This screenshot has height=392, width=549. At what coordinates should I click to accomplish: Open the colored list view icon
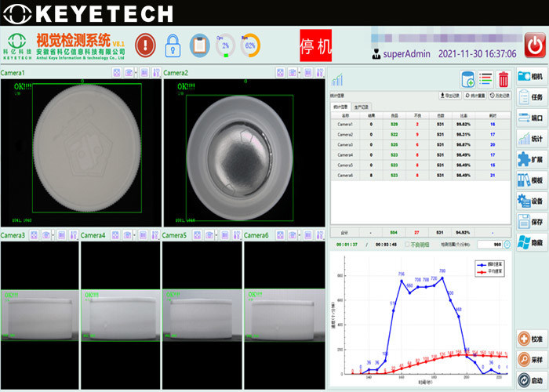(x=485, y=78)
